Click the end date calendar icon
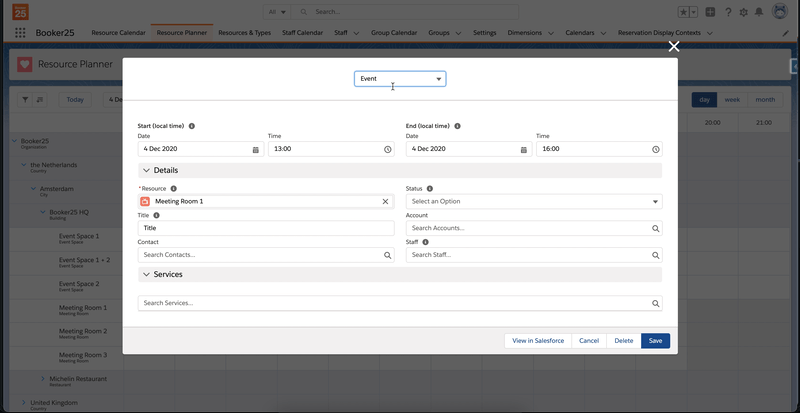 (x=524, y=149)
